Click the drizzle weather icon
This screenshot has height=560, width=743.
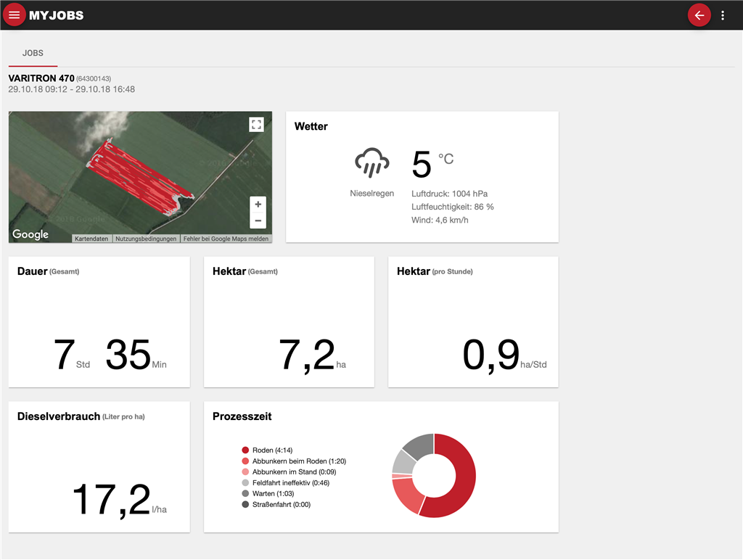click(372, 162)
